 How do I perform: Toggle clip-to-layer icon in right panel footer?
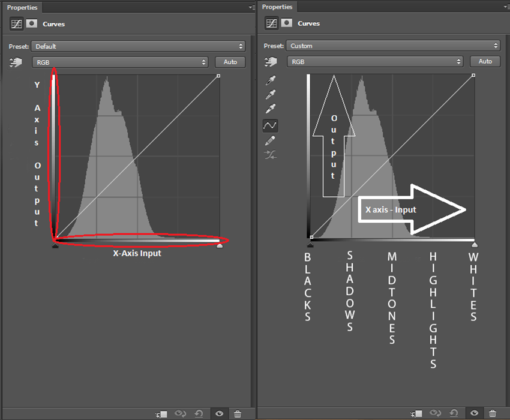(416, 413)
